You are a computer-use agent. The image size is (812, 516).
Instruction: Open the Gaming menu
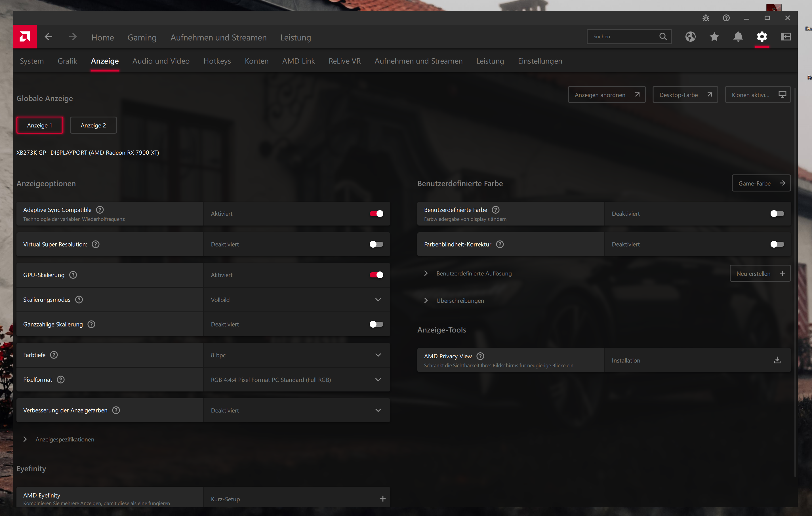[x=142, y=37]
